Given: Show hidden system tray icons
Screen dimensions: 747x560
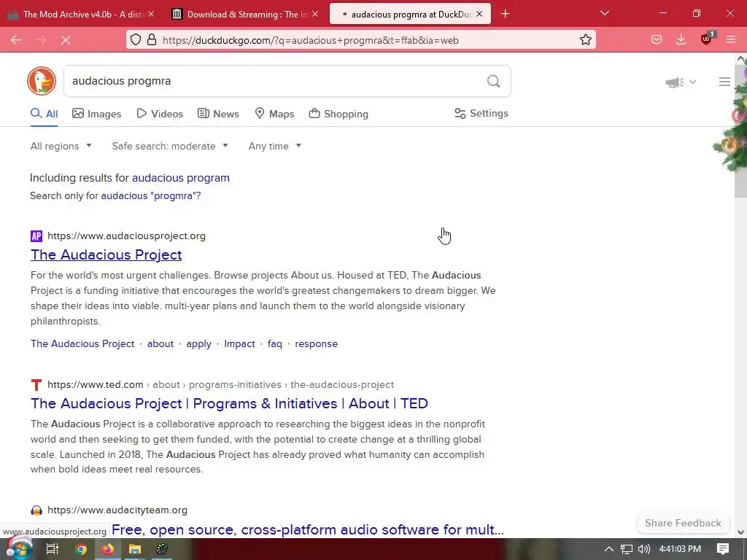Looking at the screenshot, I should (x=609, y=549).
